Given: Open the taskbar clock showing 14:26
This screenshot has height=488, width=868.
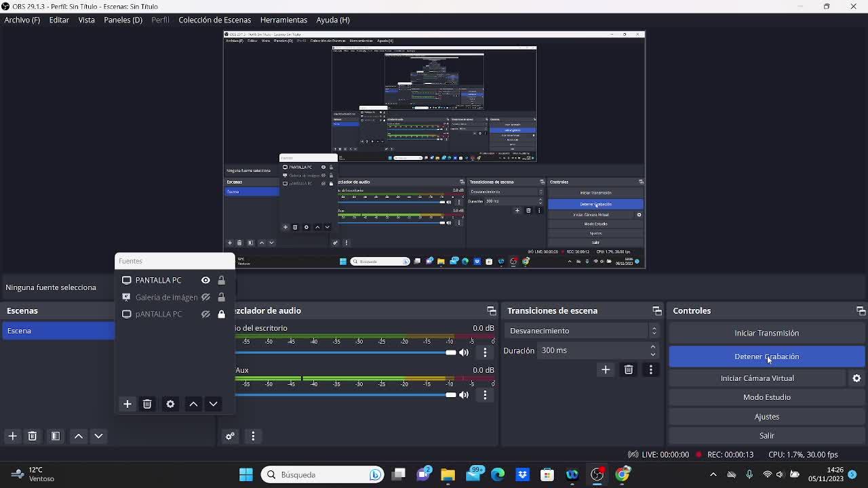Looking at the screenshot, I should [x=825, y=474].
